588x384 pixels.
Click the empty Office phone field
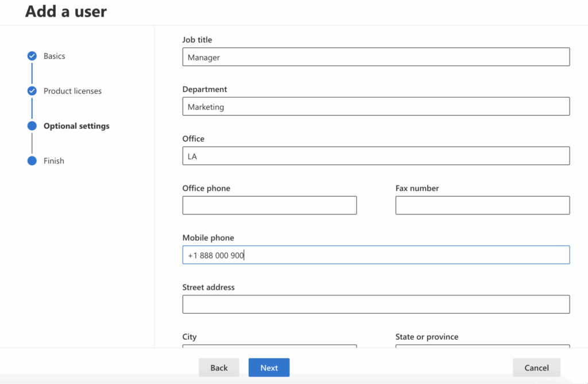click(x=269, y=205)
